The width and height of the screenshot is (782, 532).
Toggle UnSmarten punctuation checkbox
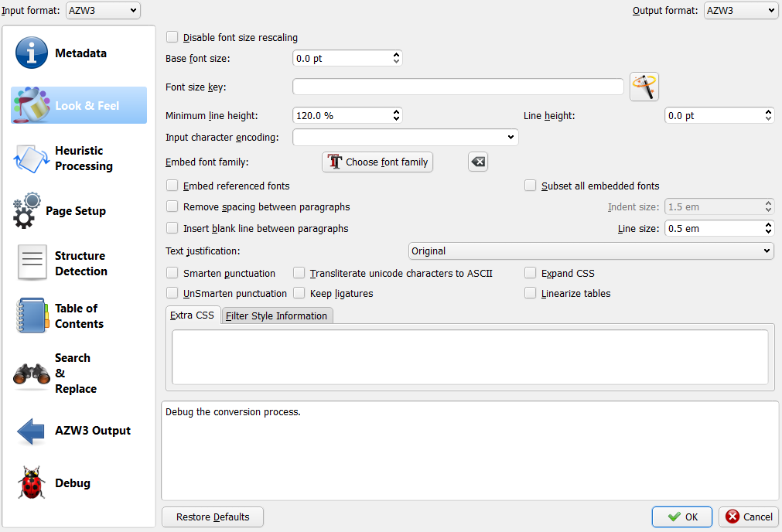172,292
